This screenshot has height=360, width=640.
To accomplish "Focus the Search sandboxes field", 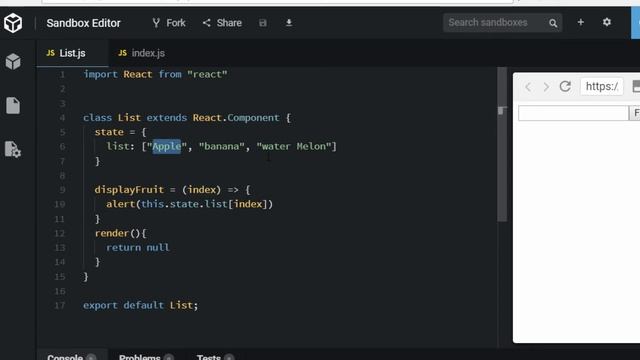I will [502, 22].
